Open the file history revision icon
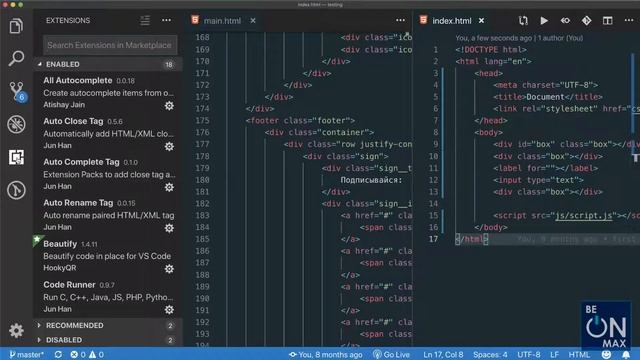The width and height of the screenshot is (640, 360). click(565, 20)
